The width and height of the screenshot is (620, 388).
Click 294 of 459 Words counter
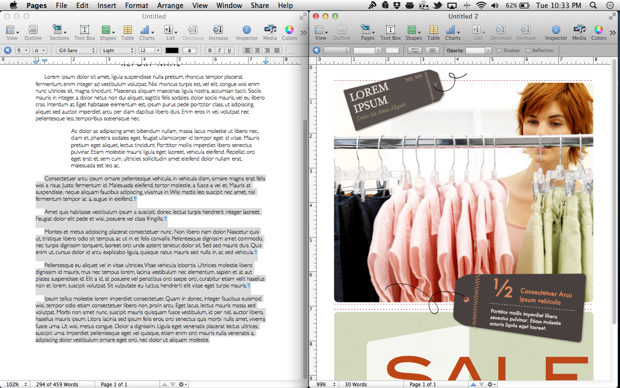(x=57, y=384)
